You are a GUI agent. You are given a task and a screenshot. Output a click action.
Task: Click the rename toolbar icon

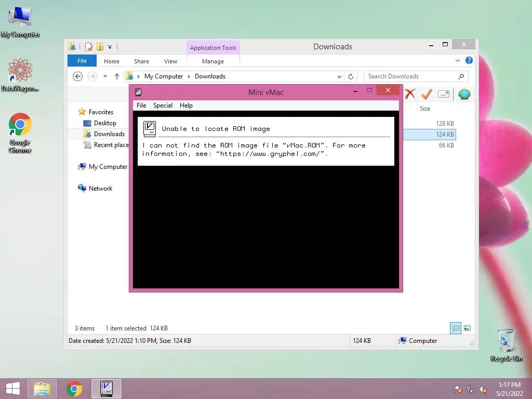click(x=444, y=94)
